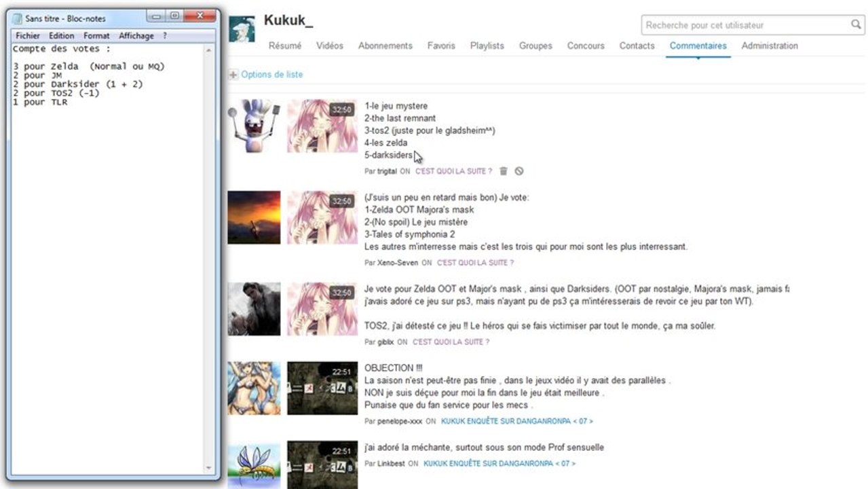Open video thumbnail beside giblix's comment
This screenshot has width=868, height=489.
[x=322, y=309]
